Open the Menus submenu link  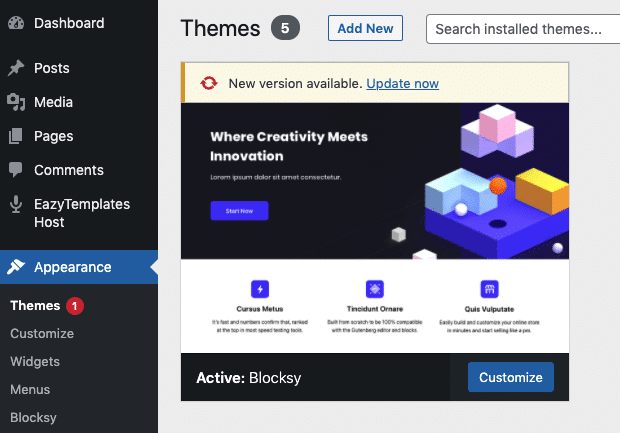tap(30, 390)
